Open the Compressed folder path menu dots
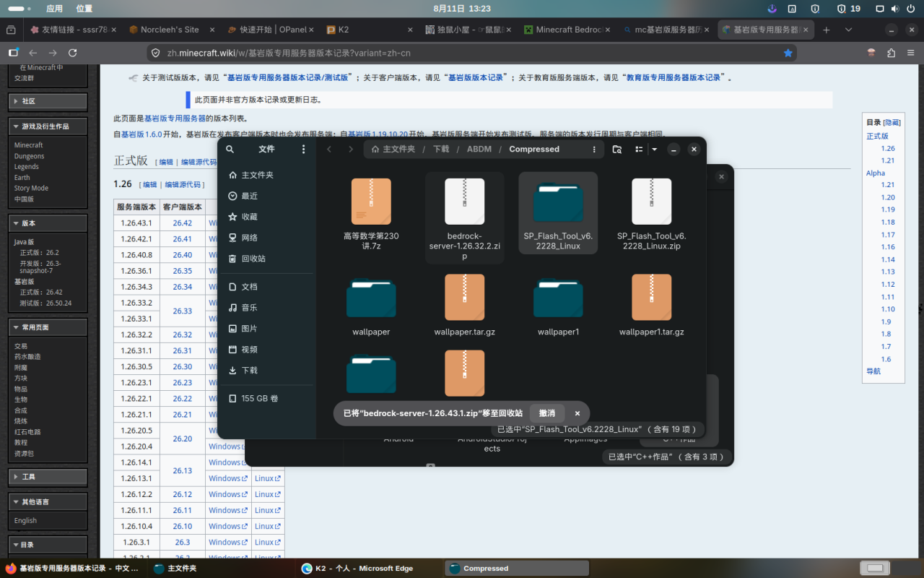The width and height of the screenshot is (924, 578). pos(594,150)
